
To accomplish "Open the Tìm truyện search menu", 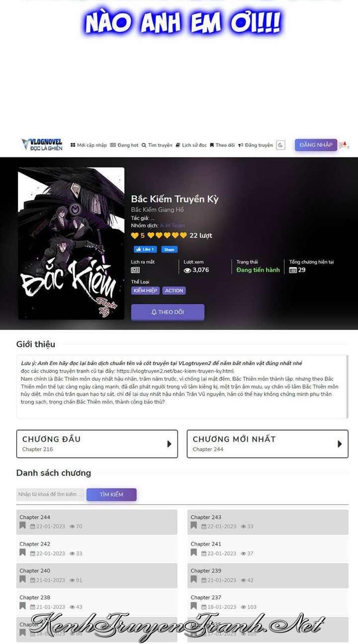I will 157,145.
